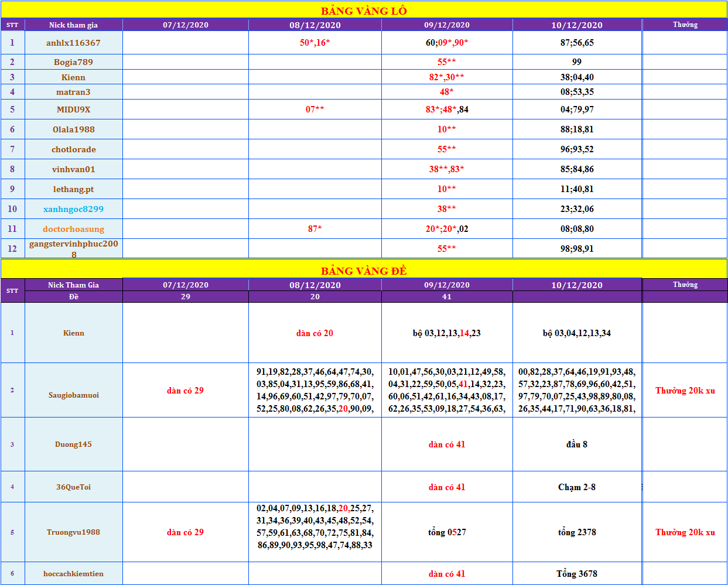
Task: Click the cell with 87;56,65
Action: pos(577,42)
